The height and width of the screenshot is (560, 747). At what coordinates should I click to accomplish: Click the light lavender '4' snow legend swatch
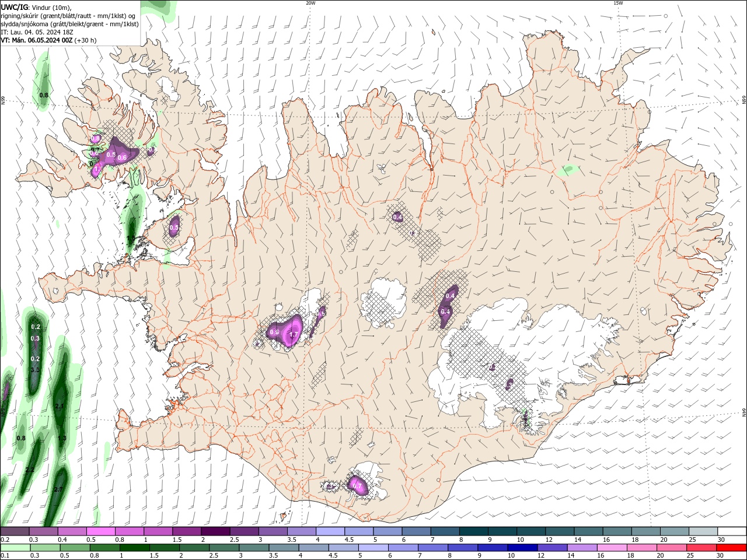point(330,531)
